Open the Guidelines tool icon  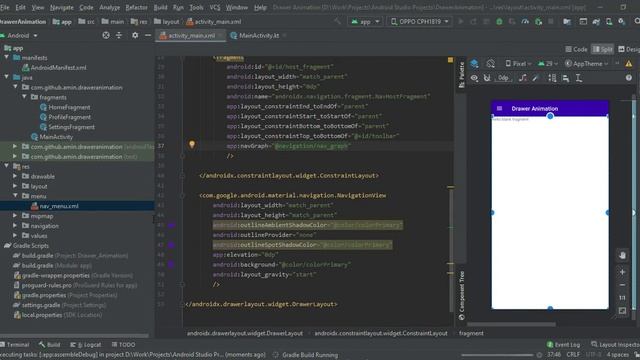point(579,78)
